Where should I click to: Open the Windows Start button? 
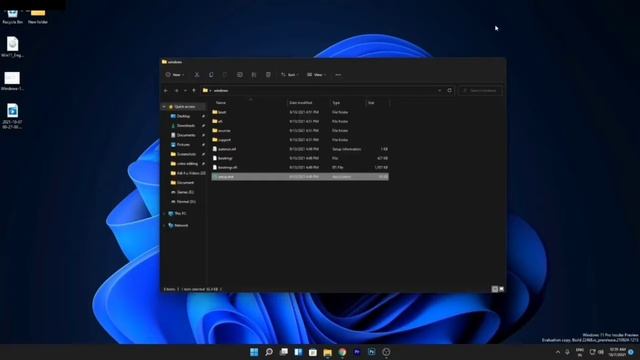(254, 352)
